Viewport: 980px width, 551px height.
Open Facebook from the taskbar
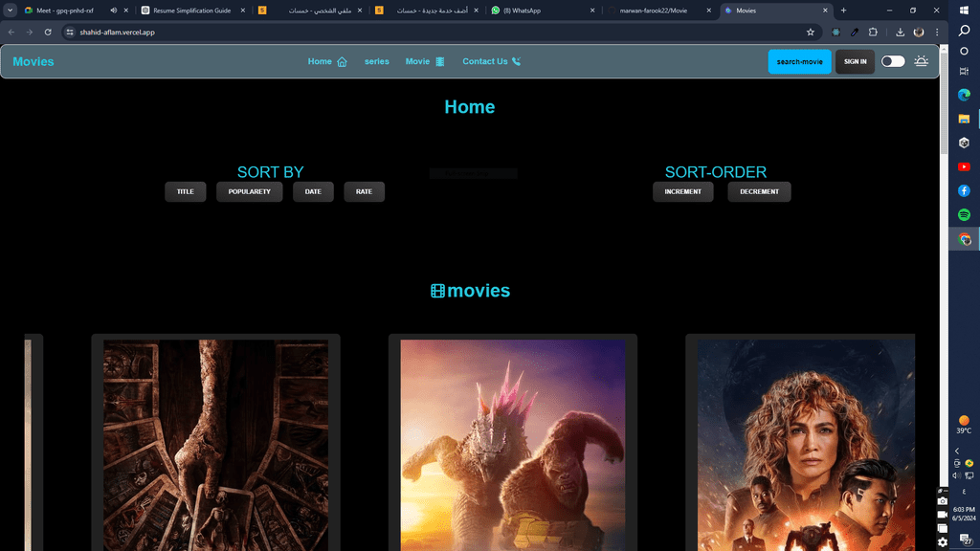click(965, 190)
